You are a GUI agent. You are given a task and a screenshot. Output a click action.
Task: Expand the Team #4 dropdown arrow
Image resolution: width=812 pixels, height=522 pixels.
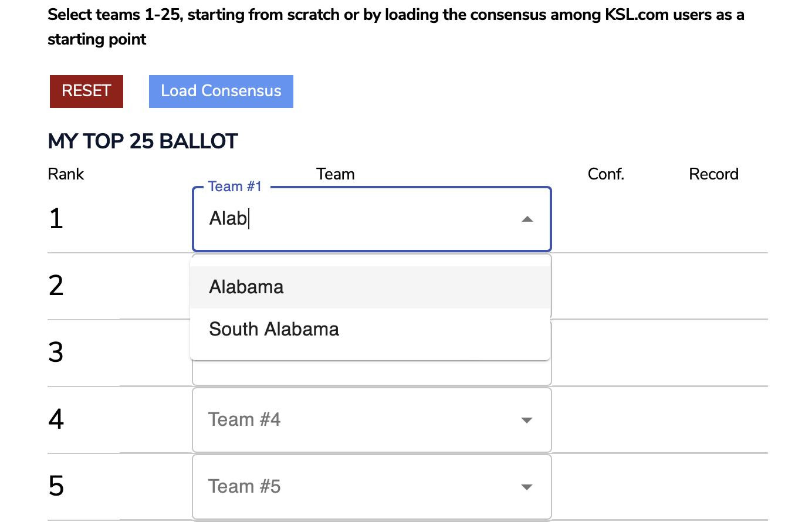point(527,420)
